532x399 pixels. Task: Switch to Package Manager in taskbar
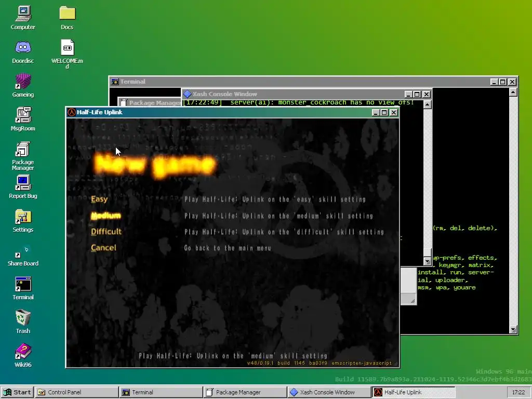pos(245,392)
